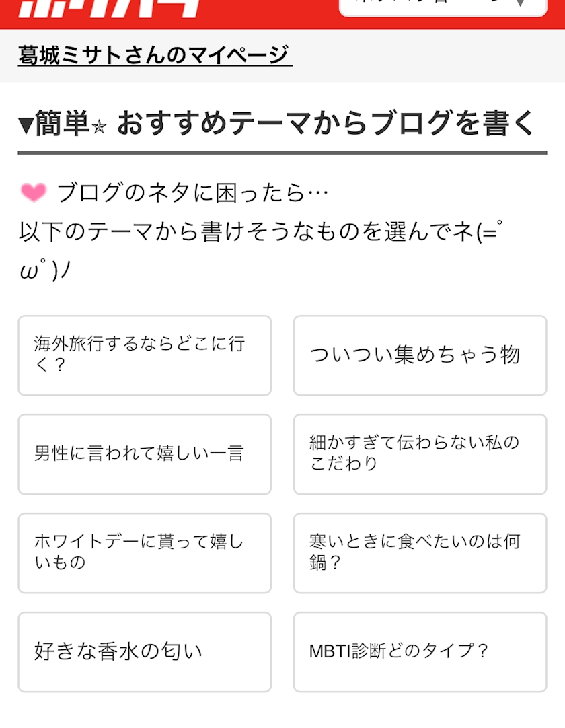
Task: Choose the ホワイトデーに貰って嬉しいもの theme
Action: (x=145, y=553)
